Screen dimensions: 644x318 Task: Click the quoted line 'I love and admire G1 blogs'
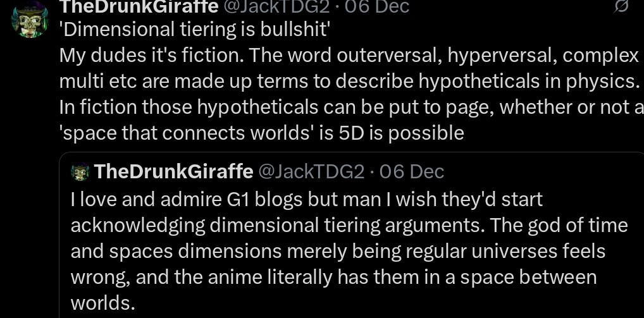(307, 200)
